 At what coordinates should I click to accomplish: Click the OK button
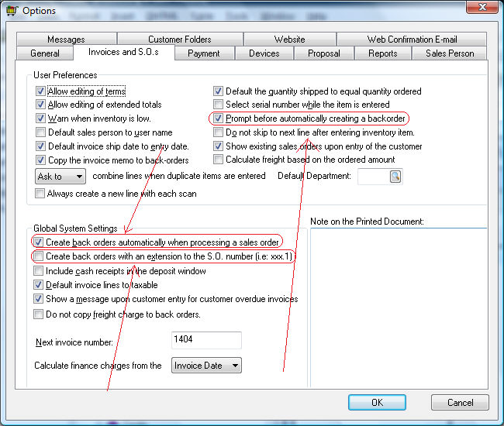point(377,403)
